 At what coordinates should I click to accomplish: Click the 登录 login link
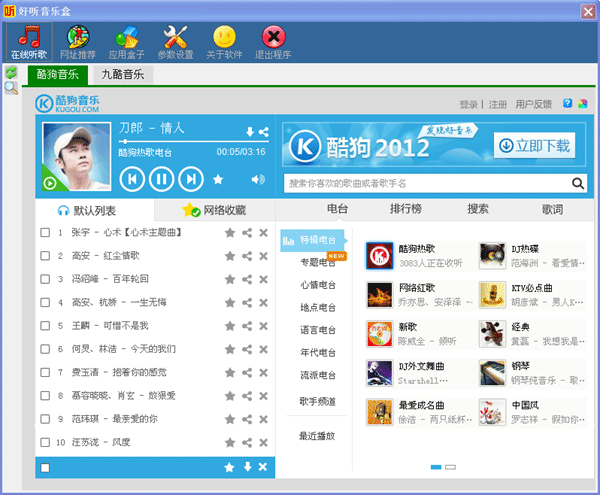(x=468, y=104)
